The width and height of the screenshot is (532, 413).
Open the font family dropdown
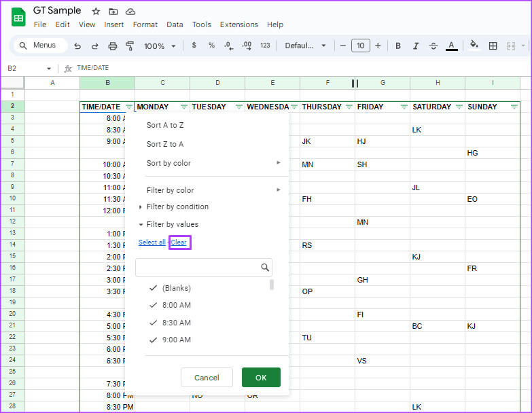coord(305,46)
